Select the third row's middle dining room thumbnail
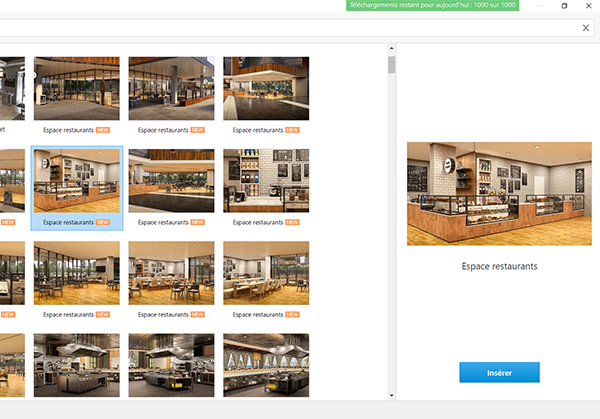The image size is (600, 419). point(171,273)
